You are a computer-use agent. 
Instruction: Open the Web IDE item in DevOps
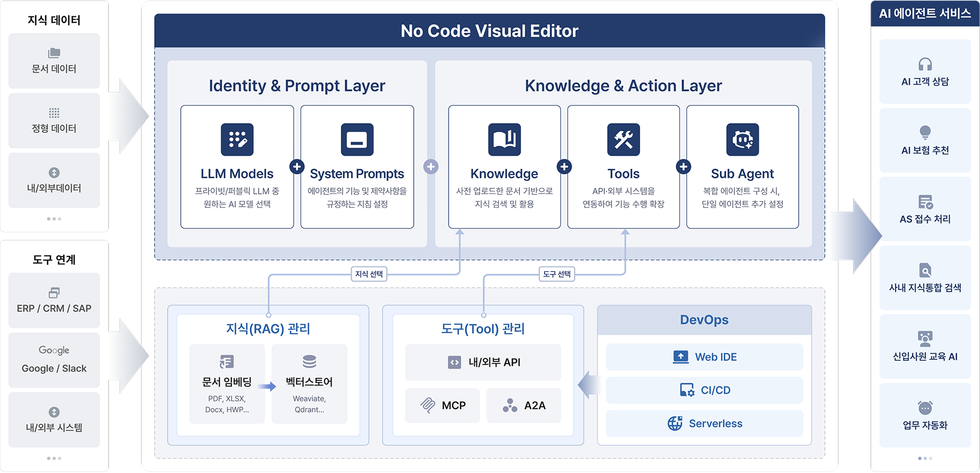(705, 357)
